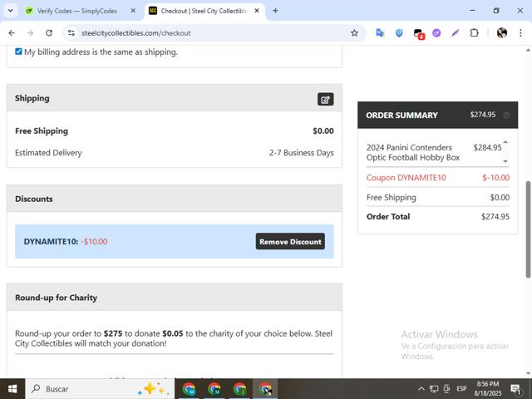The image size is (532, 399).
Task: Go back to previous page
Action: point(12,33)
